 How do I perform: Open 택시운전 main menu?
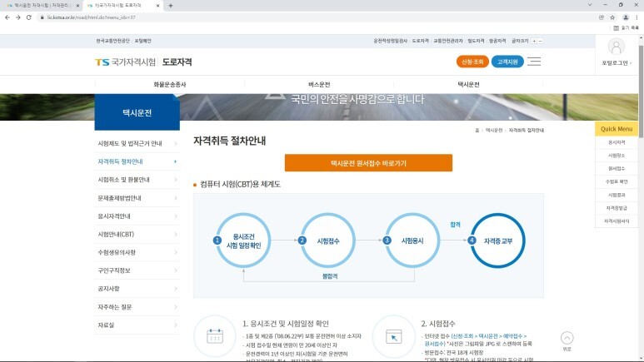click(468, 85)
